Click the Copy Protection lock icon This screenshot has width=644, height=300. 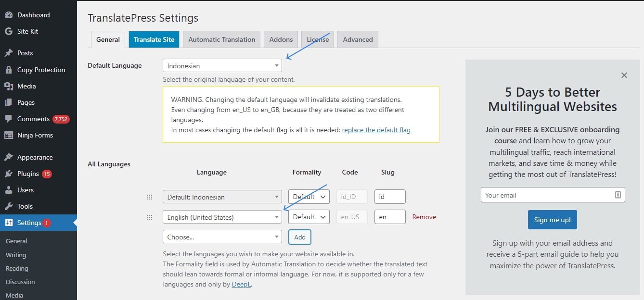pyautogui.click(x=9, y=70)
